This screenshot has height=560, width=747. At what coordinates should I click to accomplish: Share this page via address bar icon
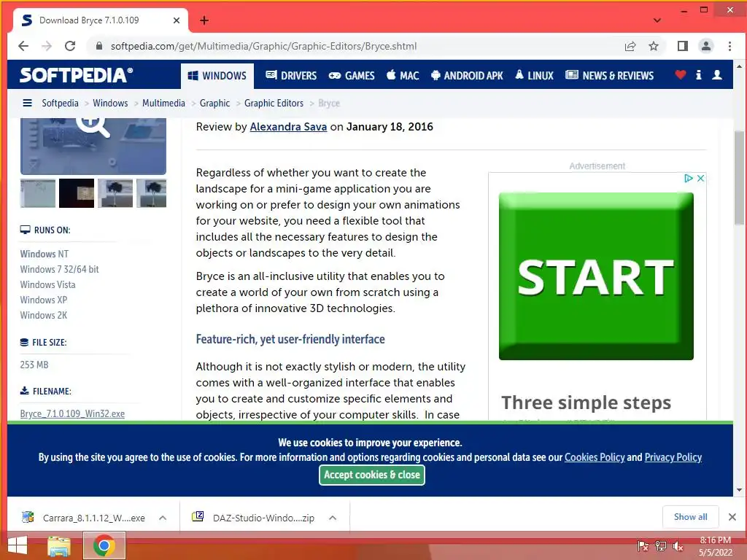pyautogui.click(x=630, y=46)
